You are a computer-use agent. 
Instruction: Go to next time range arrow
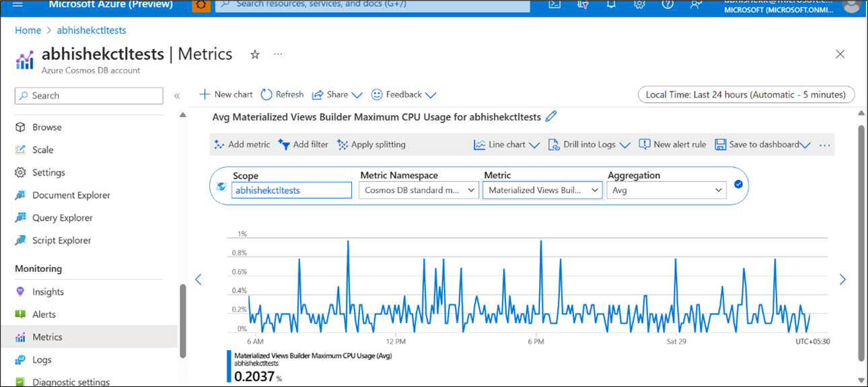[842, 279]
